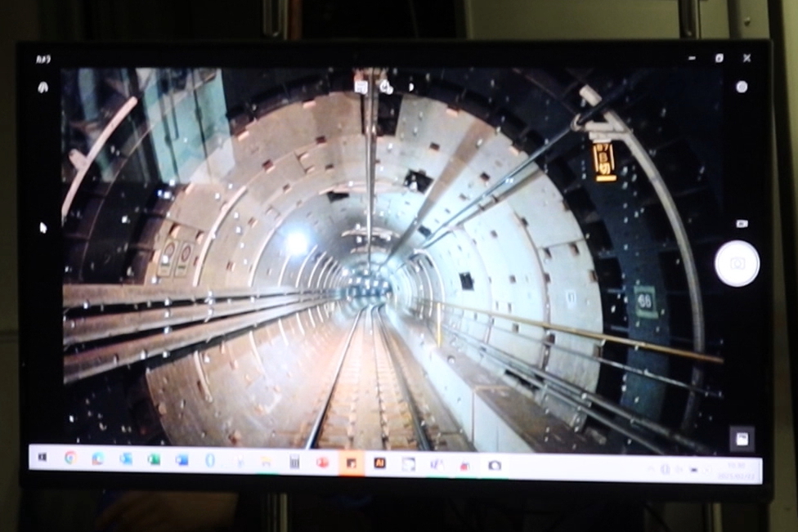Open Adobe Illustrator from the taskbar
798x532 pixels.
pos(379,463)
